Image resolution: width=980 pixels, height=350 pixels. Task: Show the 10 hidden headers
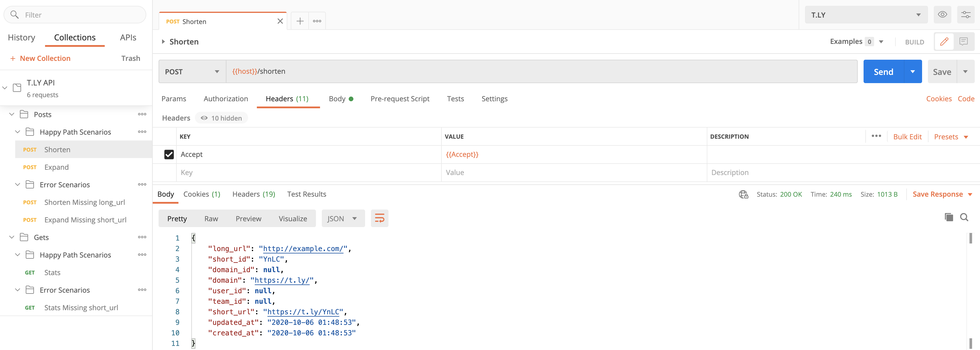point(221,118)
